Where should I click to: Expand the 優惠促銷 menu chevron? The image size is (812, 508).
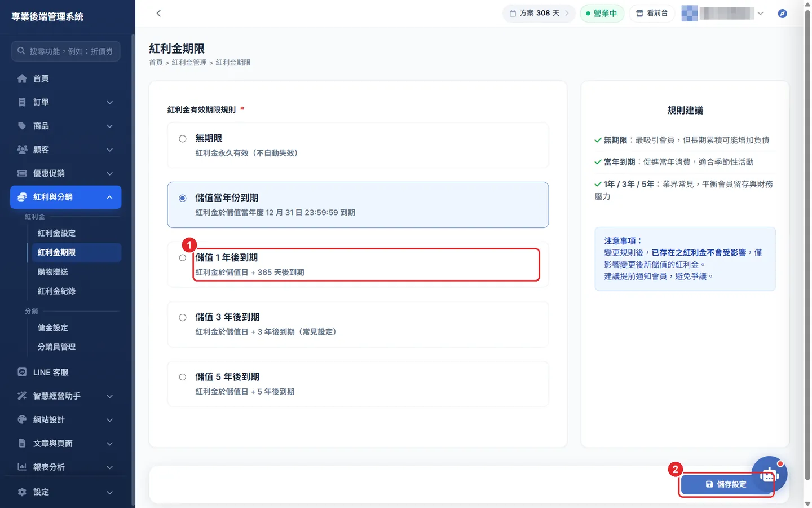tap(110, 173)
